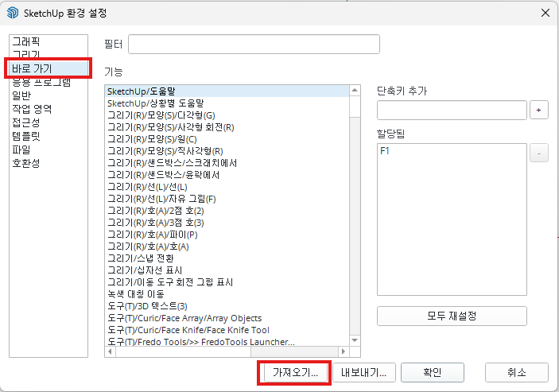Remove assigned shortcut with minus button
The image size is (559, 392).
coord(538,153)
